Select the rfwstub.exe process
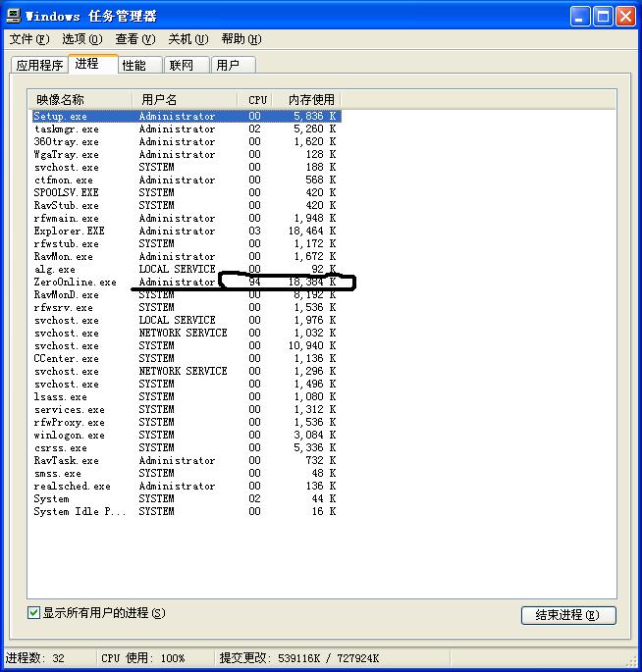Screen dimensions: 642x672 (187, 244)
